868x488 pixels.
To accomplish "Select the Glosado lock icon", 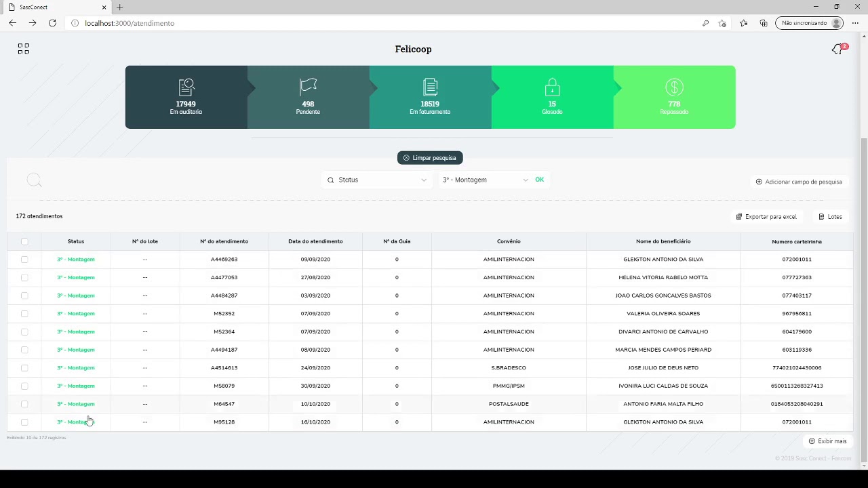I will [552, 87].
